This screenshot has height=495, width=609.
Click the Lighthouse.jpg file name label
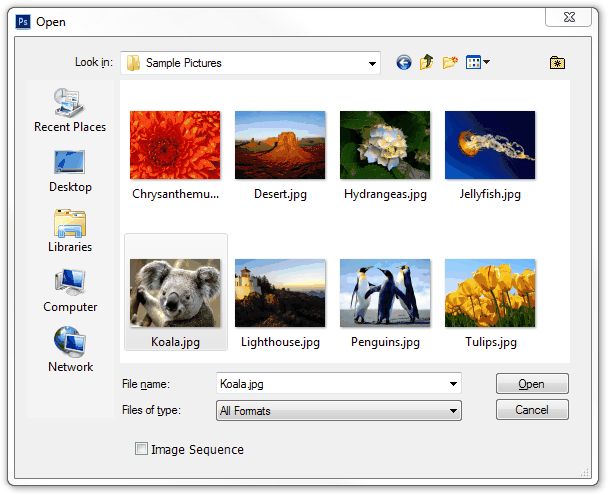point(280,342)
